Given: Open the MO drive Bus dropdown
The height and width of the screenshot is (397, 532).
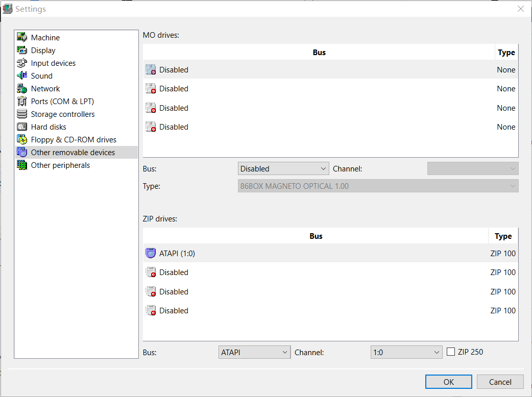Looking at the screenshot, I should click(x=283, y=168).
